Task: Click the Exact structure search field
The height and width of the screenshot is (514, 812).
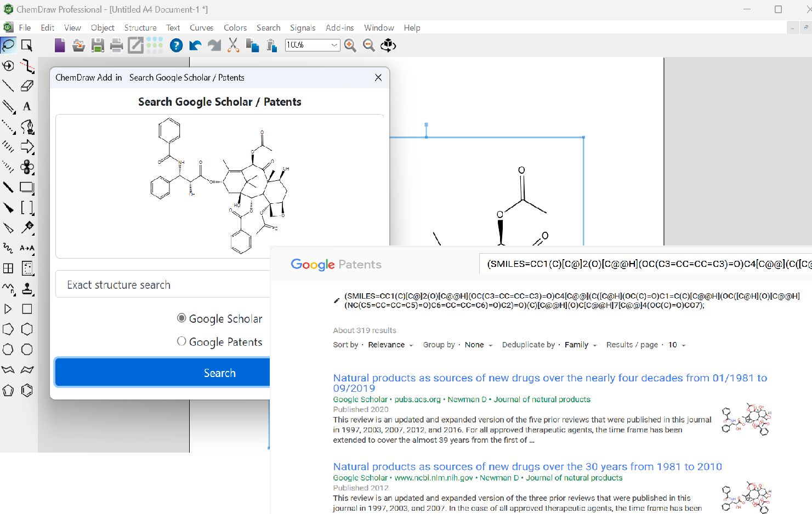Action: [163, 285]
